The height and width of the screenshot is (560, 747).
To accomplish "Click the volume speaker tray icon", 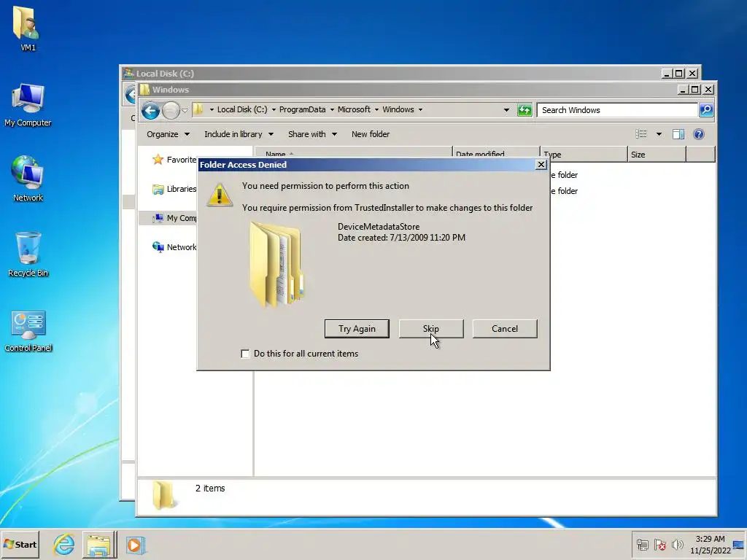I will [677, 544].
